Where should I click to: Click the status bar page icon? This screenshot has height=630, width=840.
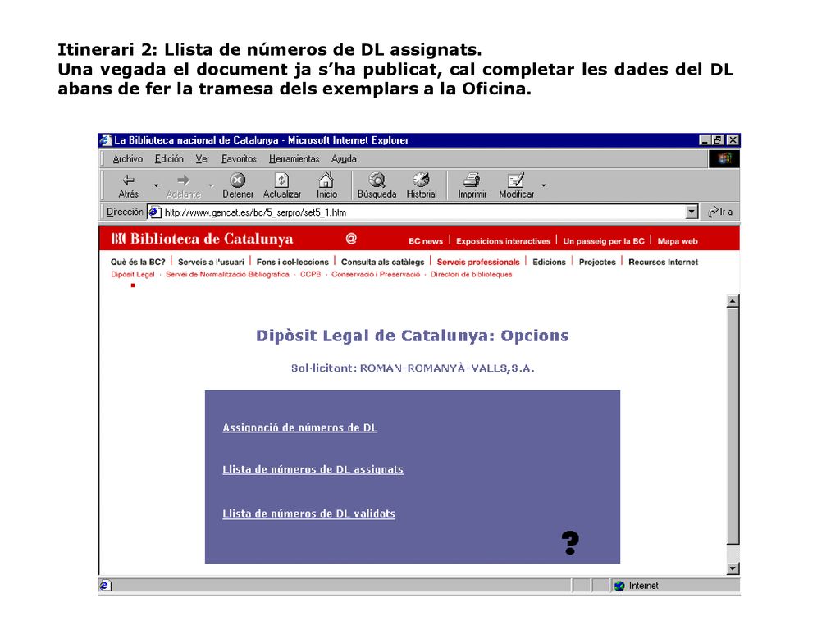pyautogui.click(x=106, y=586)
